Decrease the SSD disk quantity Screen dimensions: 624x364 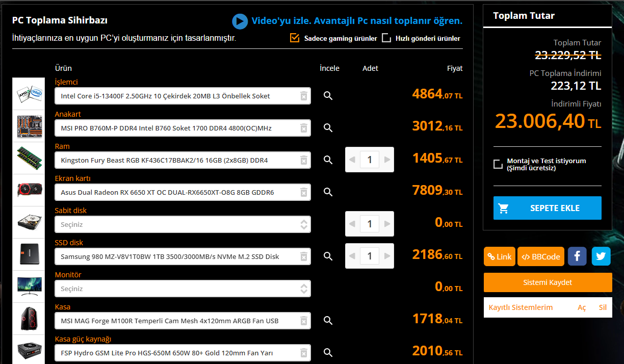(x=352, y=256)
